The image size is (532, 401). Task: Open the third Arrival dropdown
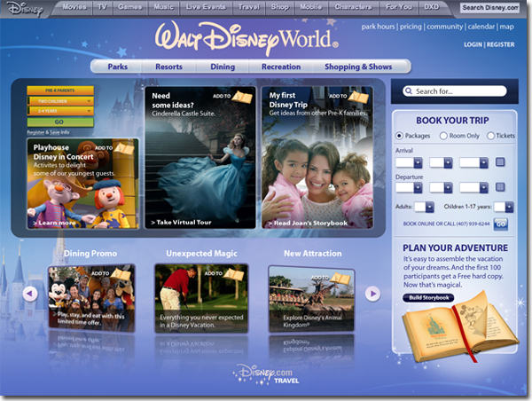pos(474,162)
